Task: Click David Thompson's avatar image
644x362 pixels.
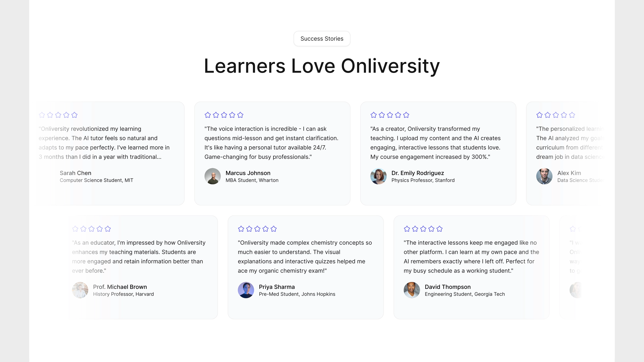Action: point(412,290)
